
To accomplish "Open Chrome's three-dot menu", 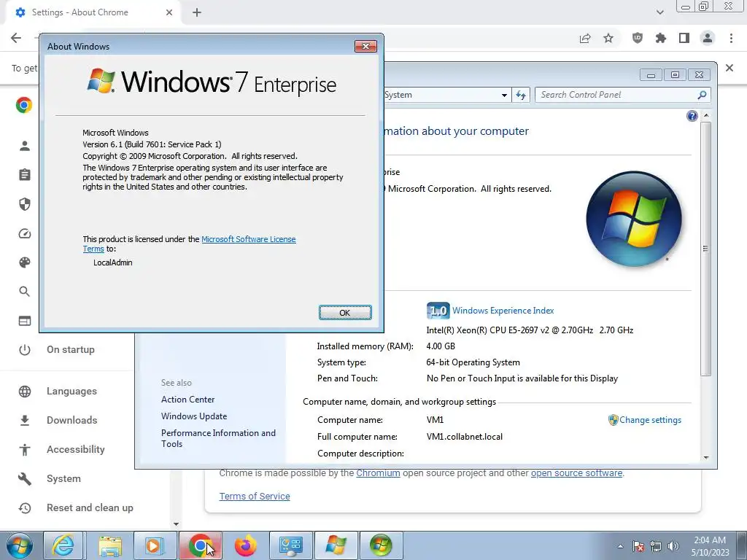I will click(731, 38).
